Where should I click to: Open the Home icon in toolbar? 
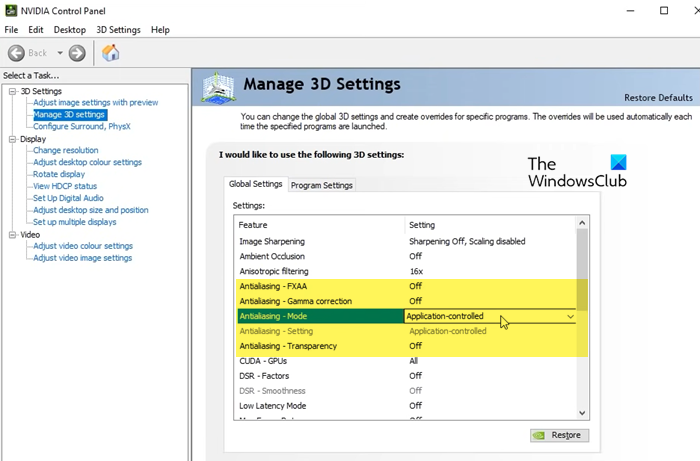click(x=110, y=53)
